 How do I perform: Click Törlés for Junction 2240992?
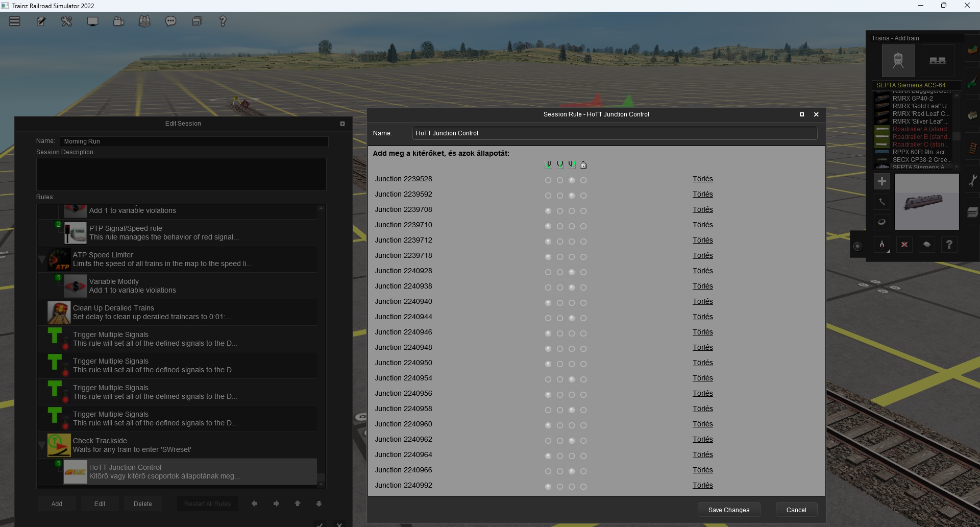coord(703,485)
